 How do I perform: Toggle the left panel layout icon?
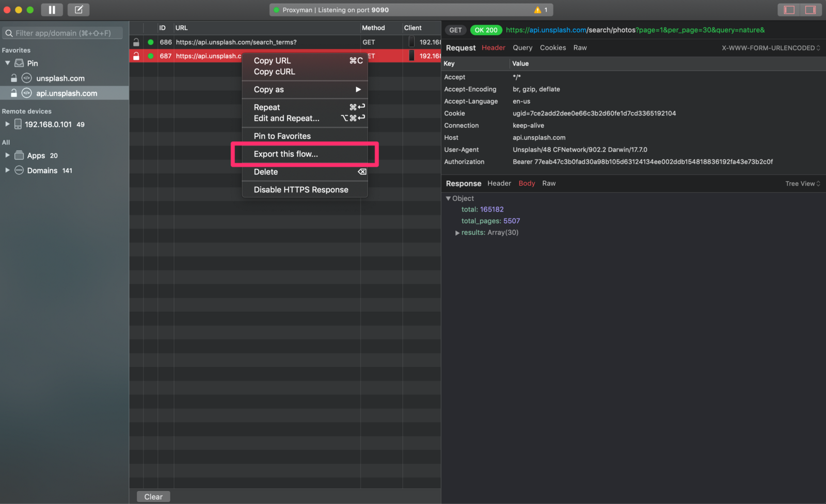tap(789, 10)
